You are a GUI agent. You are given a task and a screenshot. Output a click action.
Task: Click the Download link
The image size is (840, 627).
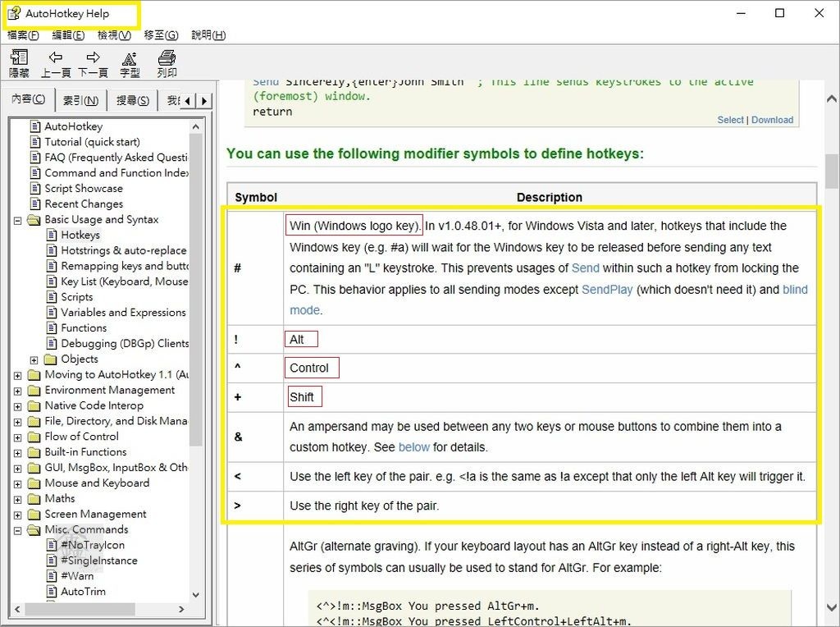[x=772, y=120]
